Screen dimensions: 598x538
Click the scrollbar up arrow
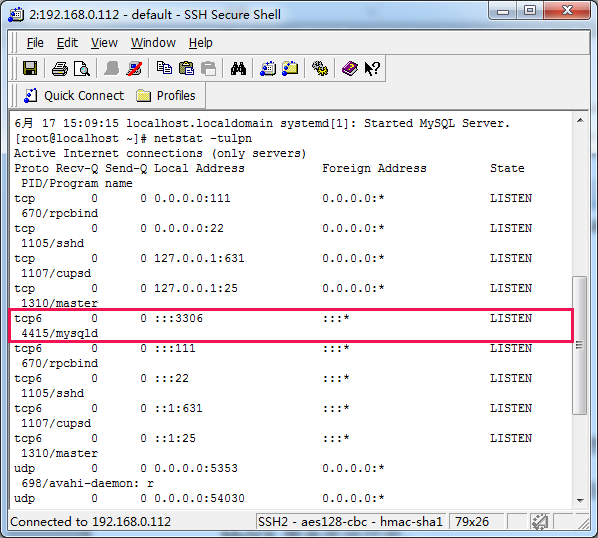pos(580,121)
